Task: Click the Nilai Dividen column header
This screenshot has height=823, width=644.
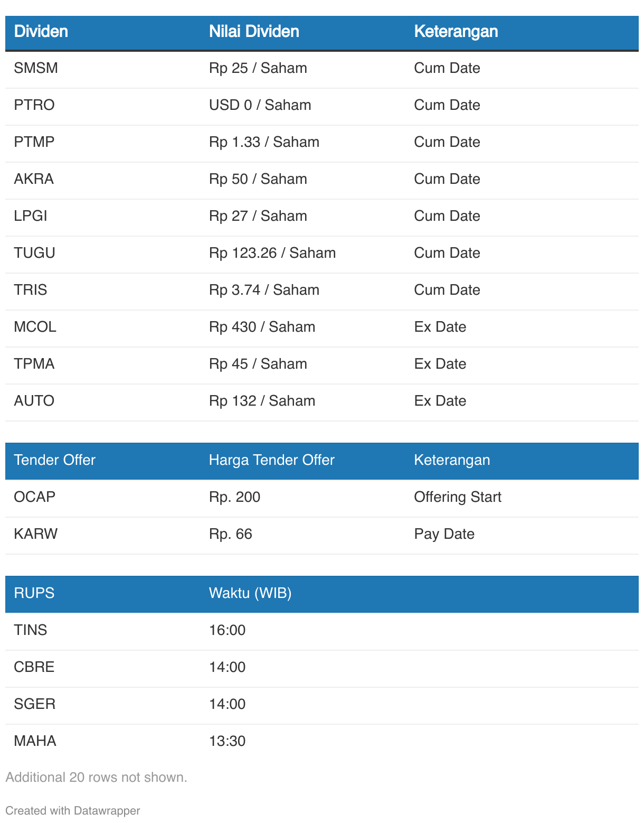Action: point(254,31)
